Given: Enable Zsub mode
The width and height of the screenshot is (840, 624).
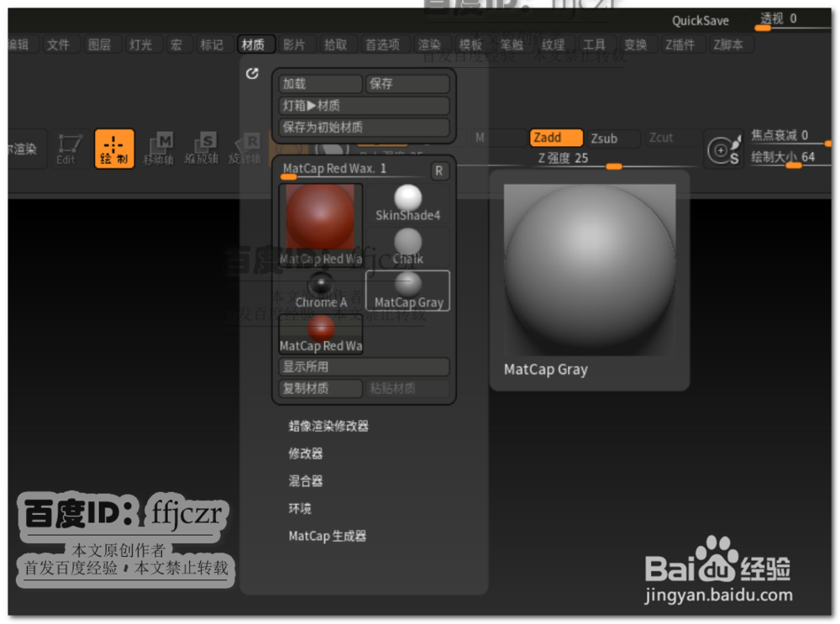Looking at the screenshot, I should pos(613,139).
